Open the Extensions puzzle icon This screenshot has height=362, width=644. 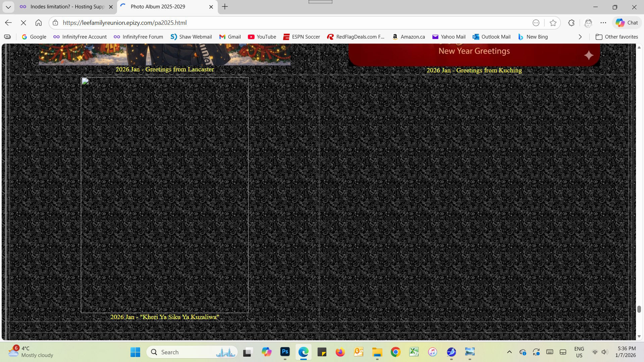click(x=572, y=23)
